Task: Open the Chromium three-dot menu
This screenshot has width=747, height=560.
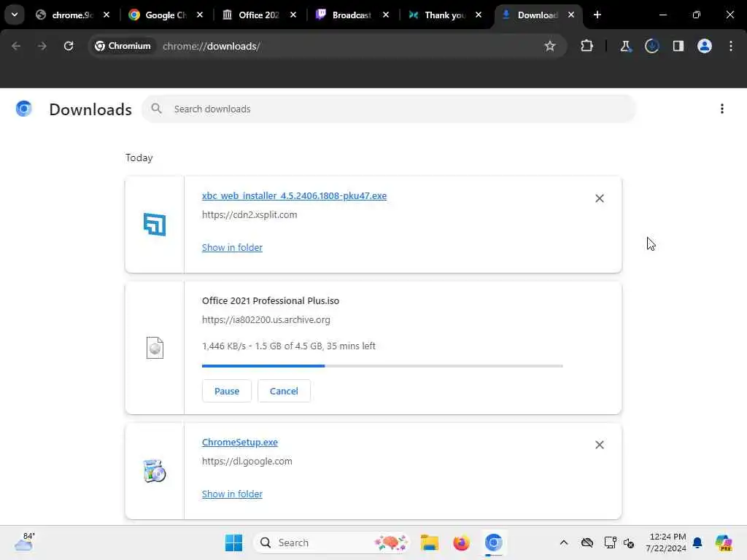Action: coord(730,46)
